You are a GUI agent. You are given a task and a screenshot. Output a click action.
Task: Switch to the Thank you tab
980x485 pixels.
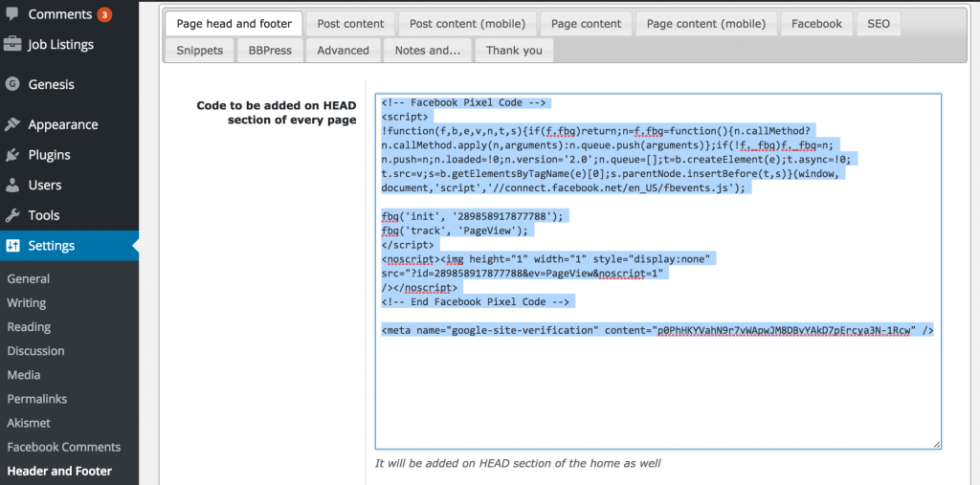tap(514, 50)
